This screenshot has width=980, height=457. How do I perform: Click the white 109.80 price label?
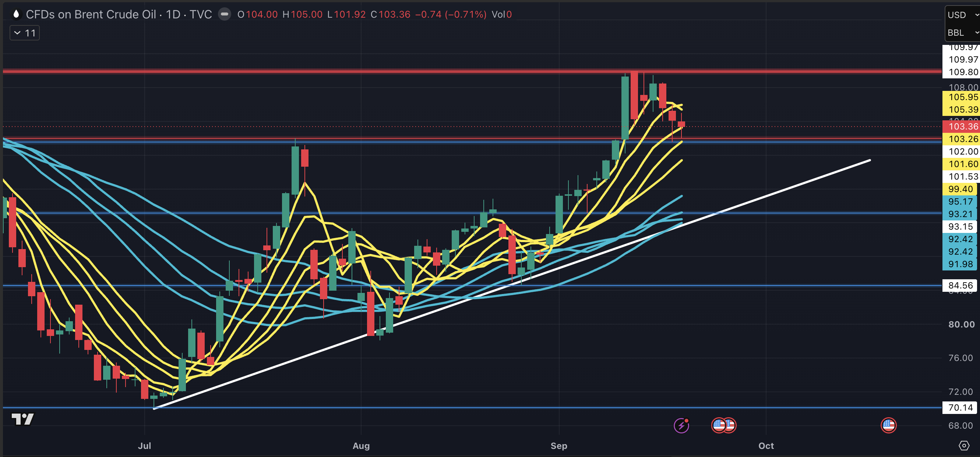tap(961, 72)
